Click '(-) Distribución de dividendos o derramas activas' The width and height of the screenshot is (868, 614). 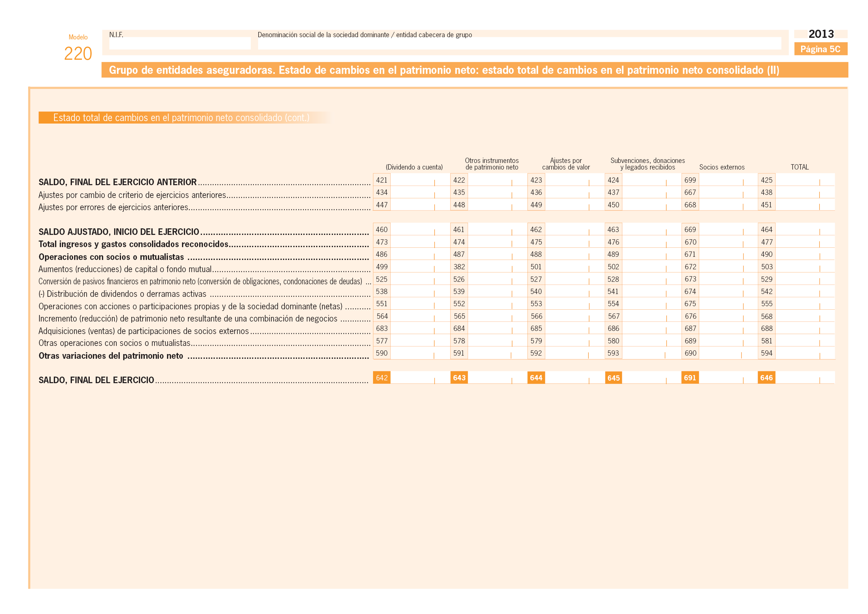tap(123, 294)
